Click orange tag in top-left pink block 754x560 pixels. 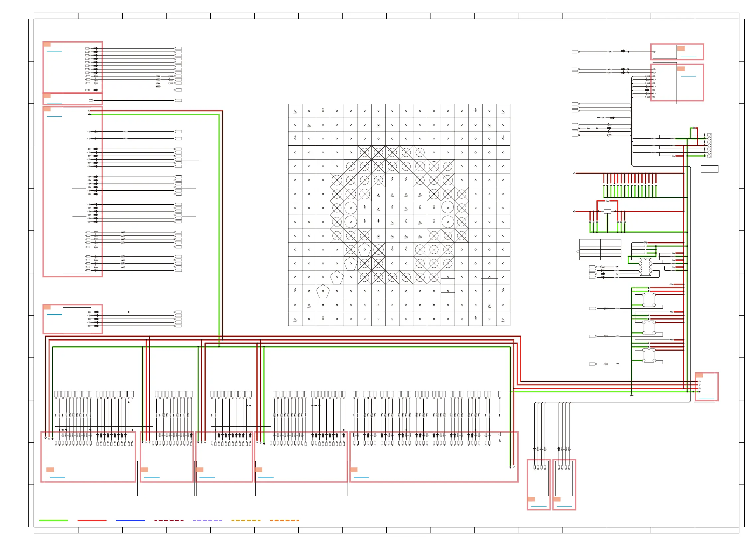[x=47, y=45]
